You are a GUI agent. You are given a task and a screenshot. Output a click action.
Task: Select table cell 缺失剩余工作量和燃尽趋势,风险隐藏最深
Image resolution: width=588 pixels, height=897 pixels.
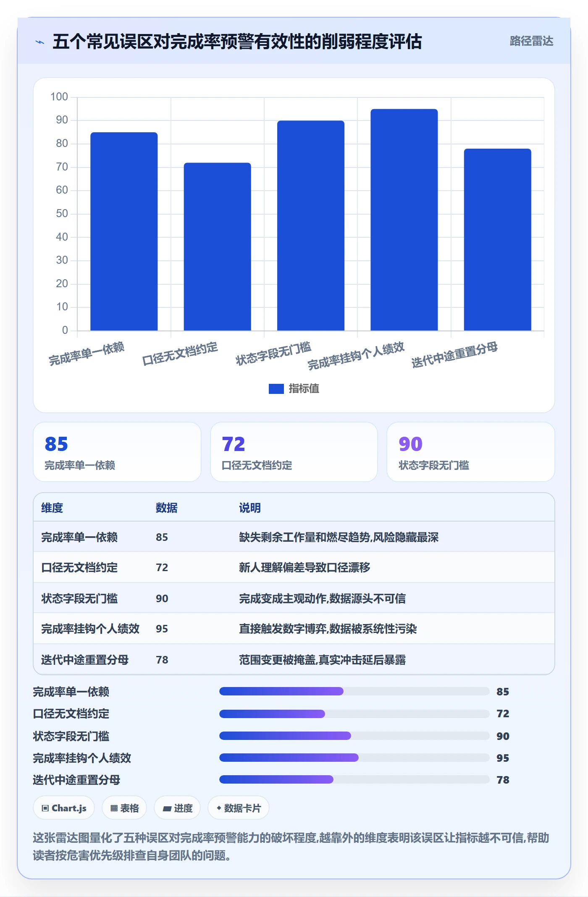[x=339, y=537]
